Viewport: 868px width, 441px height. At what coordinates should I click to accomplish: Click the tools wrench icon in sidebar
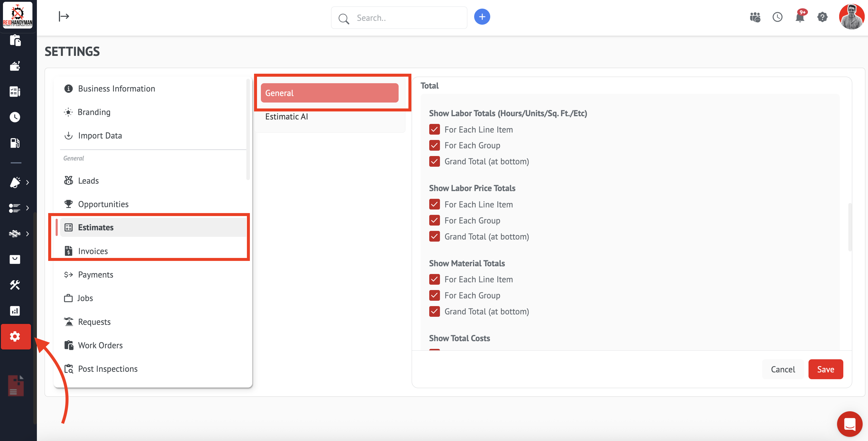(15, 285)
